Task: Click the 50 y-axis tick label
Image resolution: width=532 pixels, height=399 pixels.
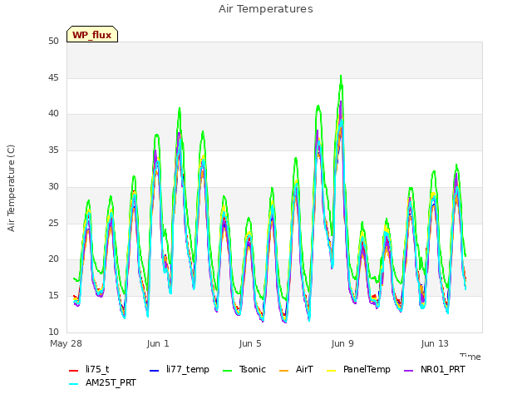Action: 53,42
